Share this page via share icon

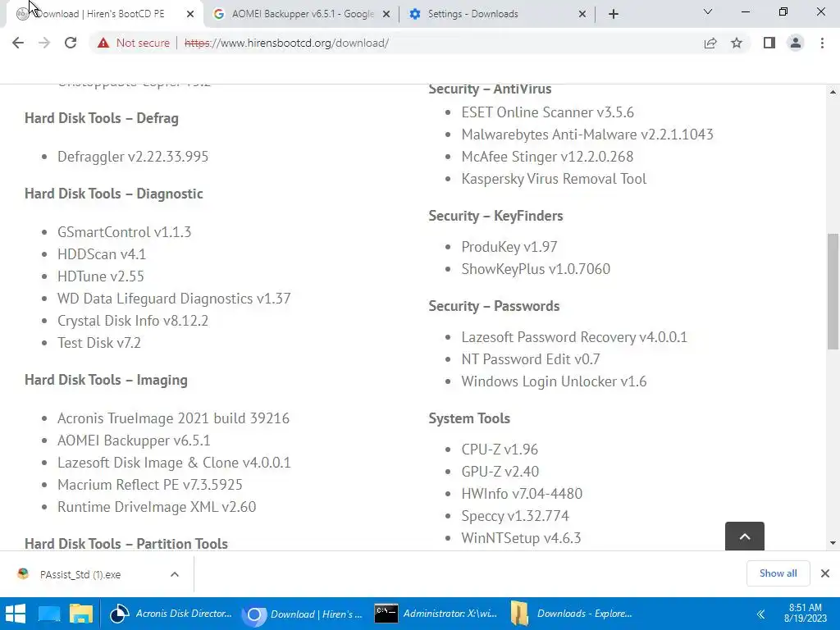(x=710, y=43)
